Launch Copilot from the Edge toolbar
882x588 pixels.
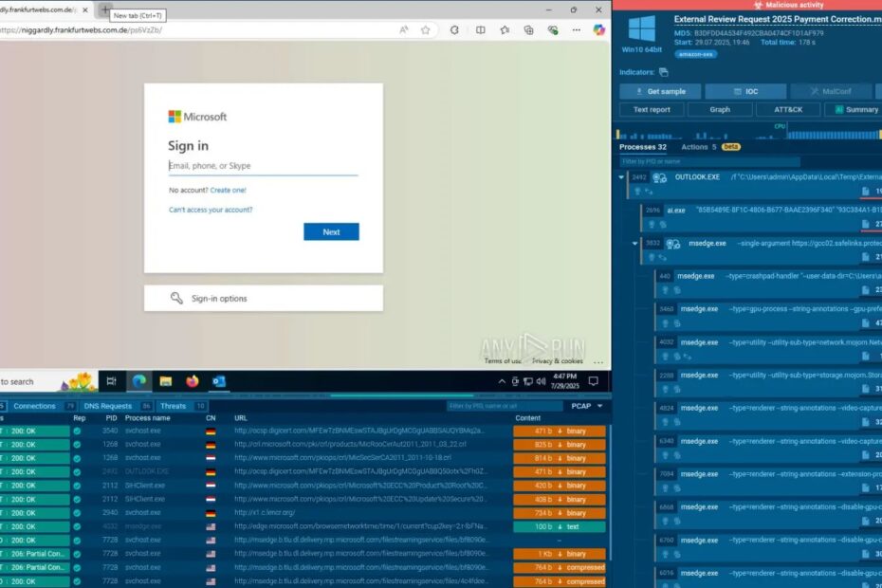[599, 29]
